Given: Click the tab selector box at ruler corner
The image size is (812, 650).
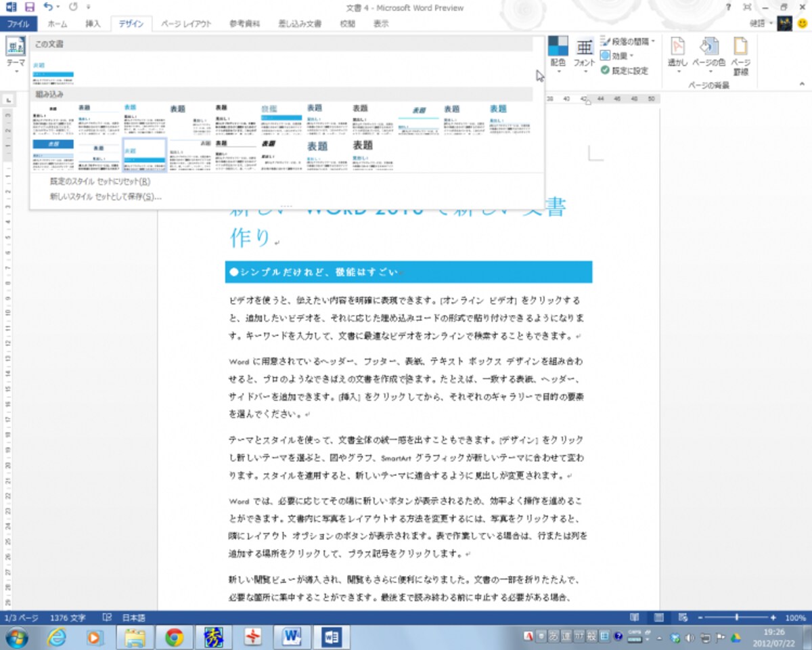Looking at the screenshot, I should click(x=8, y=100).
